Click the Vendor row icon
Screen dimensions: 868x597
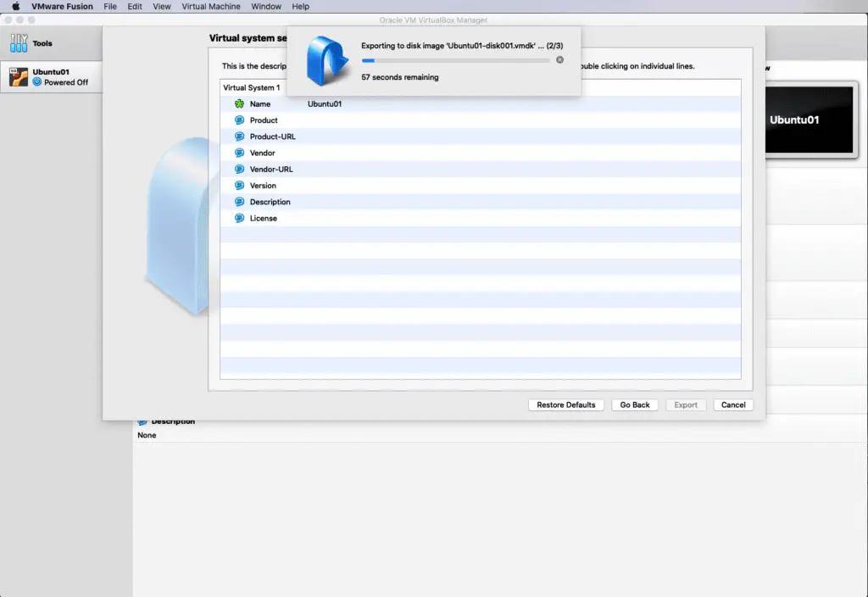pos(239,153)
